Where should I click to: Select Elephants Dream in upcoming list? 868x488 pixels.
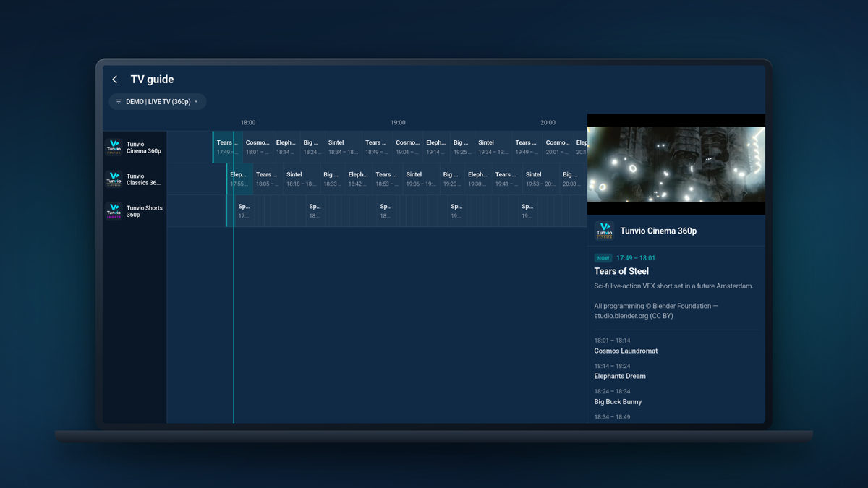click(620, 376)
